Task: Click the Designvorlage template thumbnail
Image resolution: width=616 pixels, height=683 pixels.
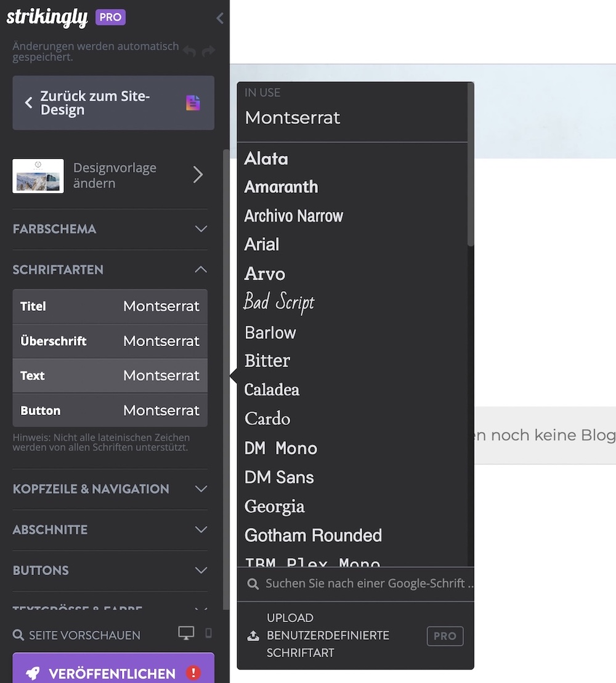Action: pyautogui.click(x=38, y=176)
